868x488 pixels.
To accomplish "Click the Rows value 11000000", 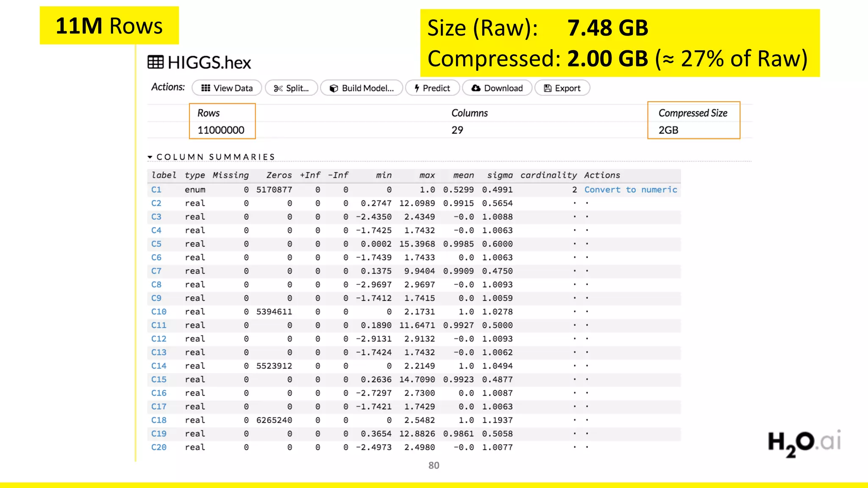I will [221, 130].
